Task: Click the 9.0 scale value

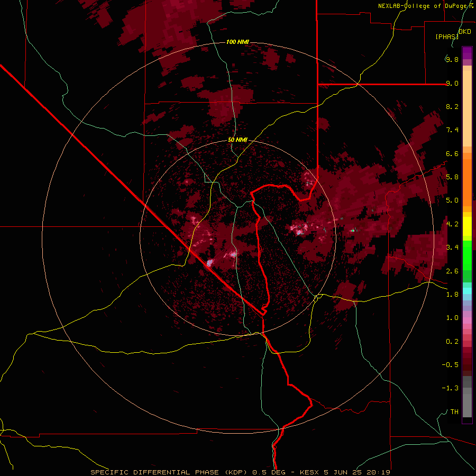Action: click(x=452, y=83)
